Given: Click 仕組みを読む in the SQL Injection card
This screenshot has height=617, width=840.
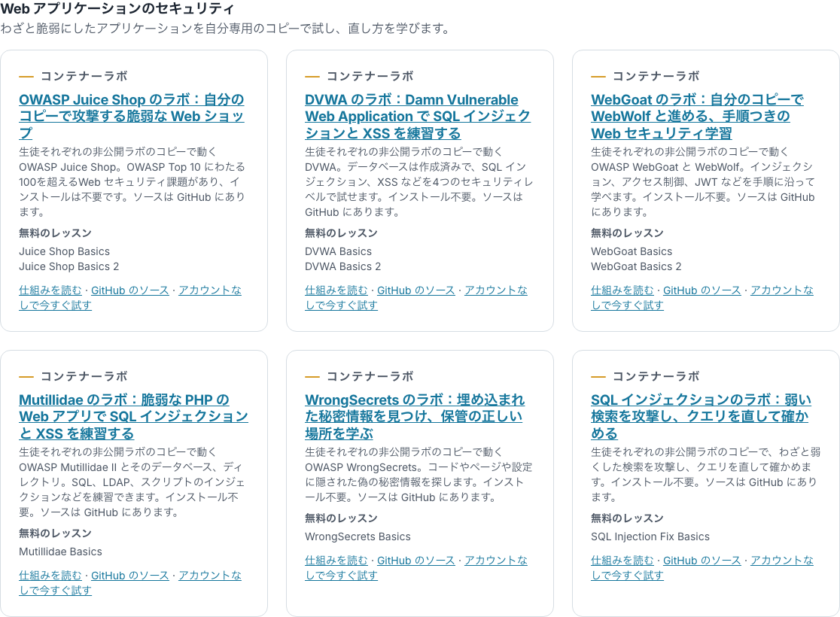Looking at the screenshot, I should (x=622, y=561).
